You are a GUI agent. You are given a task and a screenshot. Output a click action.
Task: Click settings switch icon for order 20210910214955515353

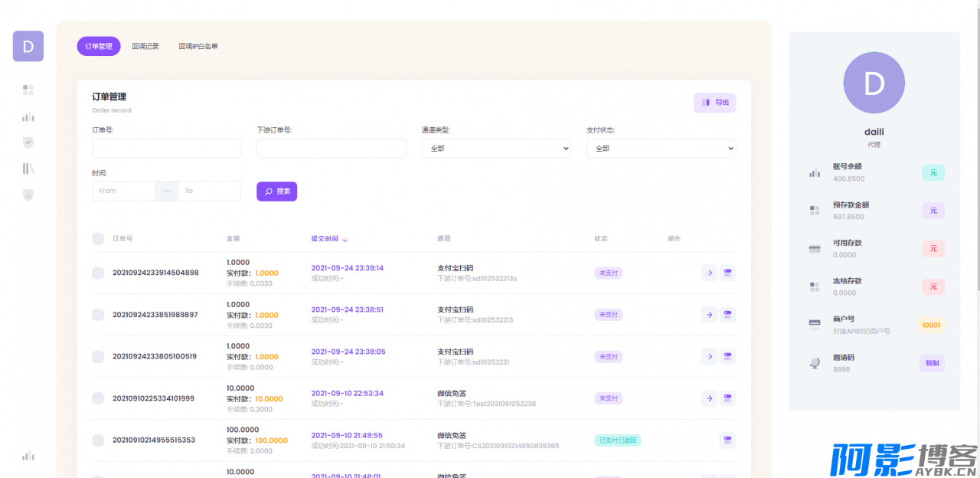click(x=727, y=440)
